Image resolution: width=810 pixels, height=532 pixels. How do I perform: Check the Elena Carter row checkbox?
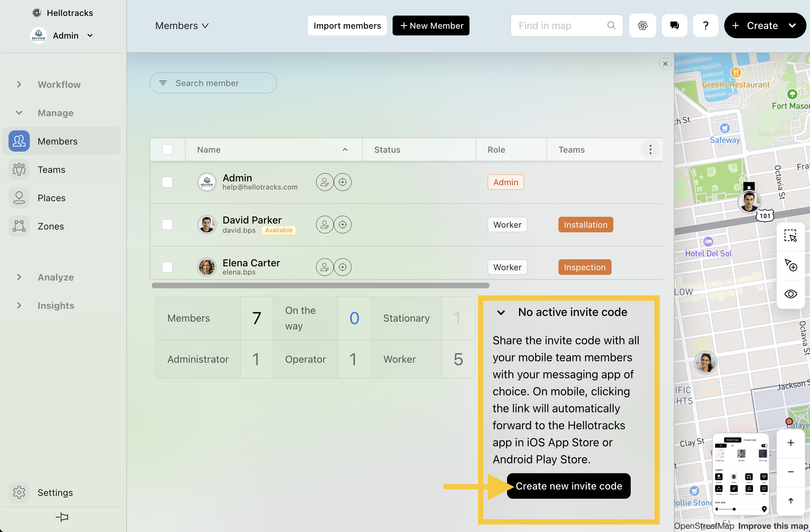(x=167, y=267)
